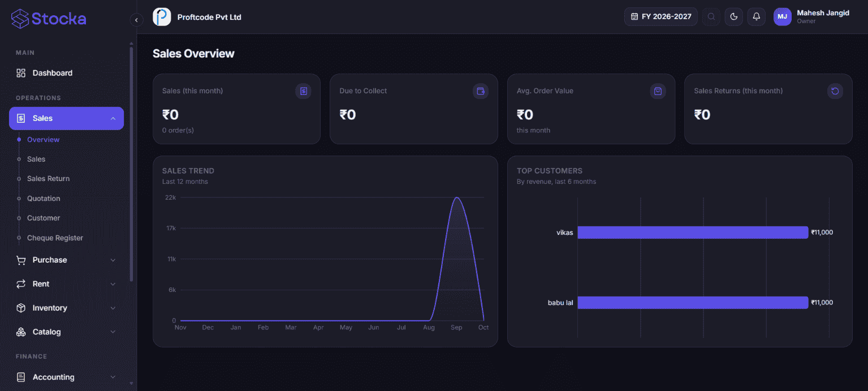Click the Sales Overview heading
868x391 pixels.
193,54
